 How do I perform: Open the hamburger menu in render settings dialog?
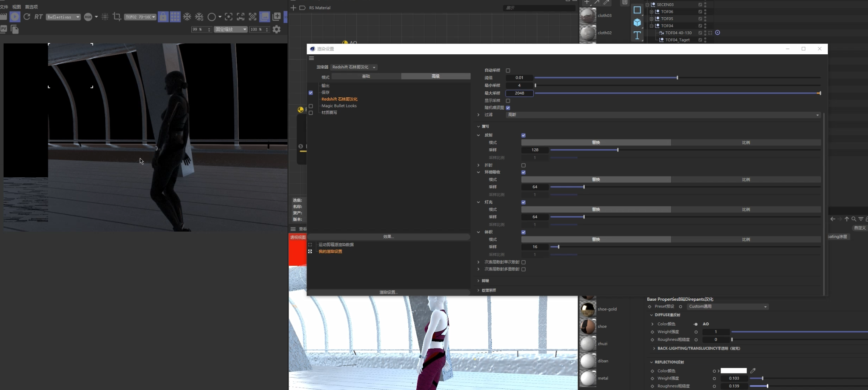311,58
